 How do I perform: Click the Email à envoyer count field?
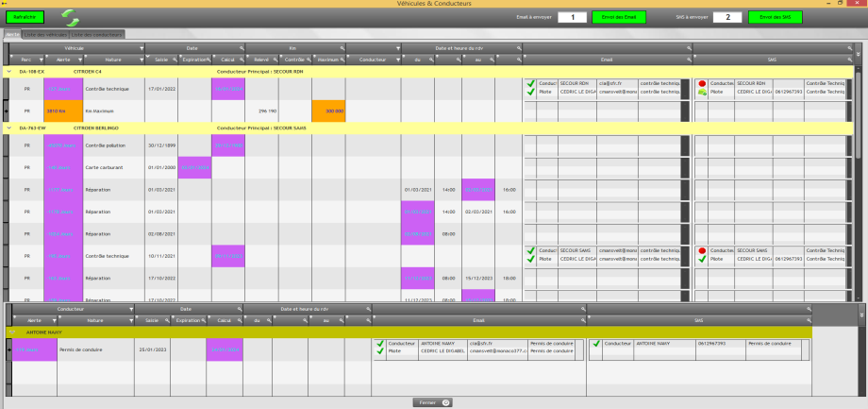[572, 17]
